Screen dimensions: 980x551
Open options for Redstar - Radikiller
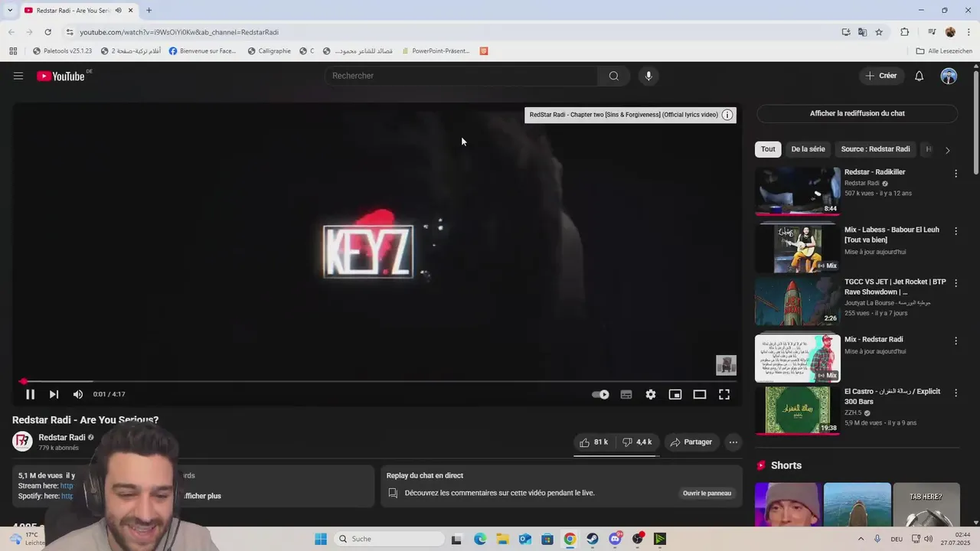click(955, 174)
